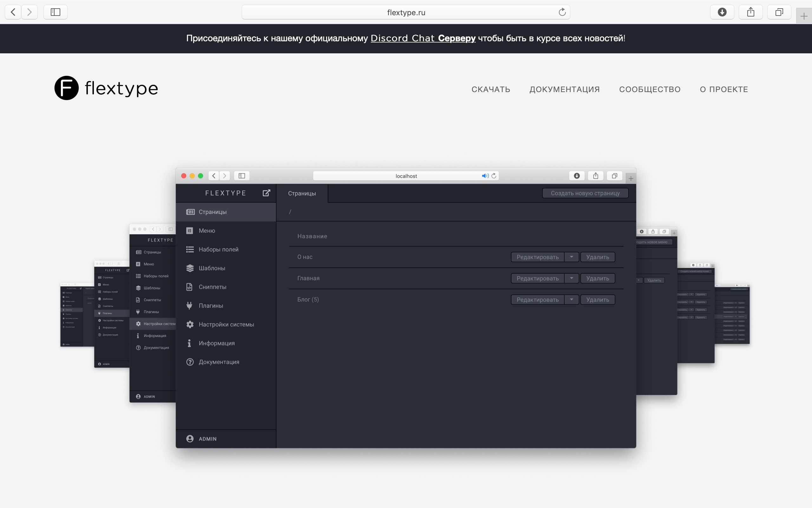Click Редактировать for the О нас page

pyautogui.click(x=538, y=257)
